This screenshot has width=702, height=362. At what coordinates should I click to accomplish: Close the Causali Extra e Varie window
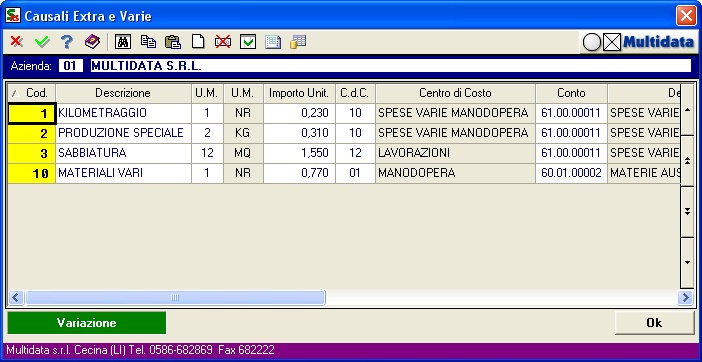tap(686, 16)
